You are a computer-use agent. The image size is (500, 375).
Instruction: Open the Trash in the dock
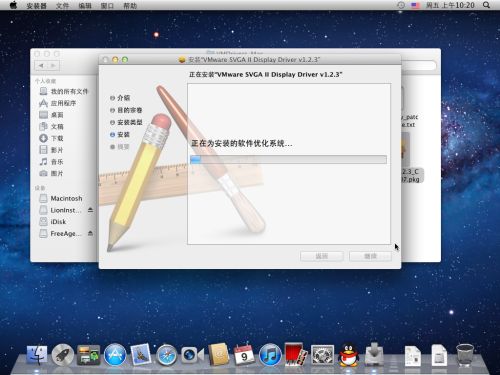pos(465,355)
